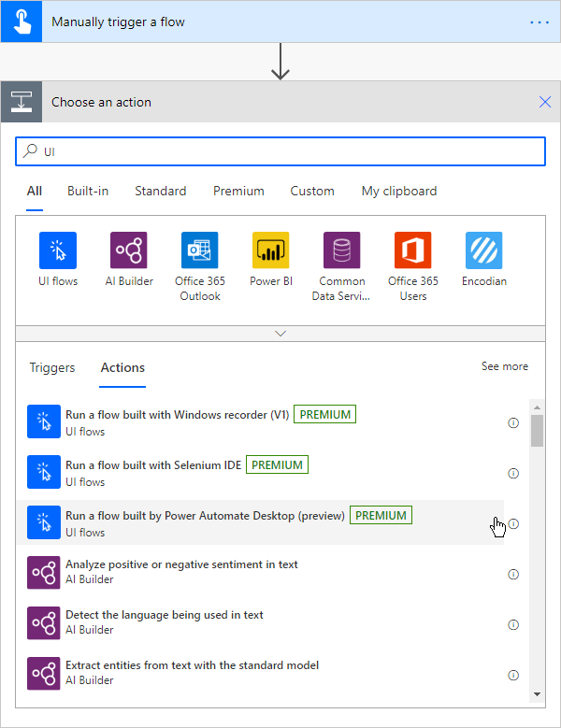Click the Windows recorder action's UI flows icon
The width and height of the screenshot is (561, 728).
44,421
